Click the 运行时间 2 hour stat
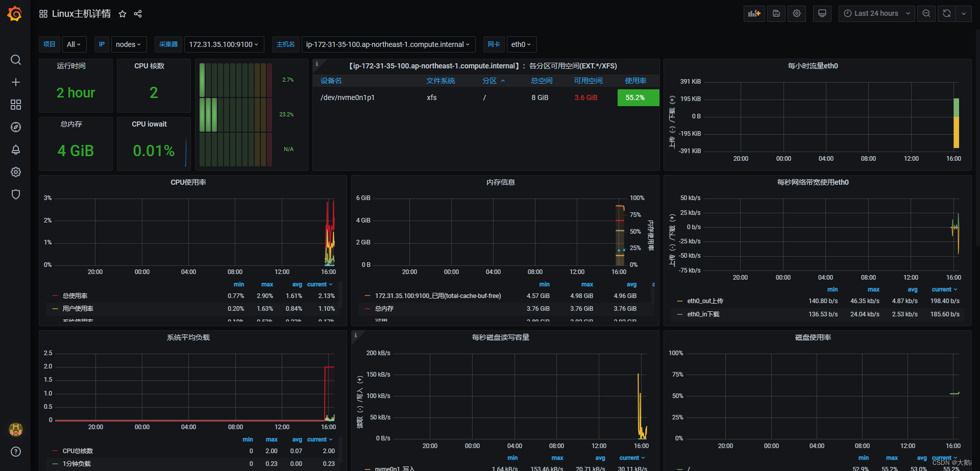This screenshot has height=471, width=980. click(x=76, y=93)
